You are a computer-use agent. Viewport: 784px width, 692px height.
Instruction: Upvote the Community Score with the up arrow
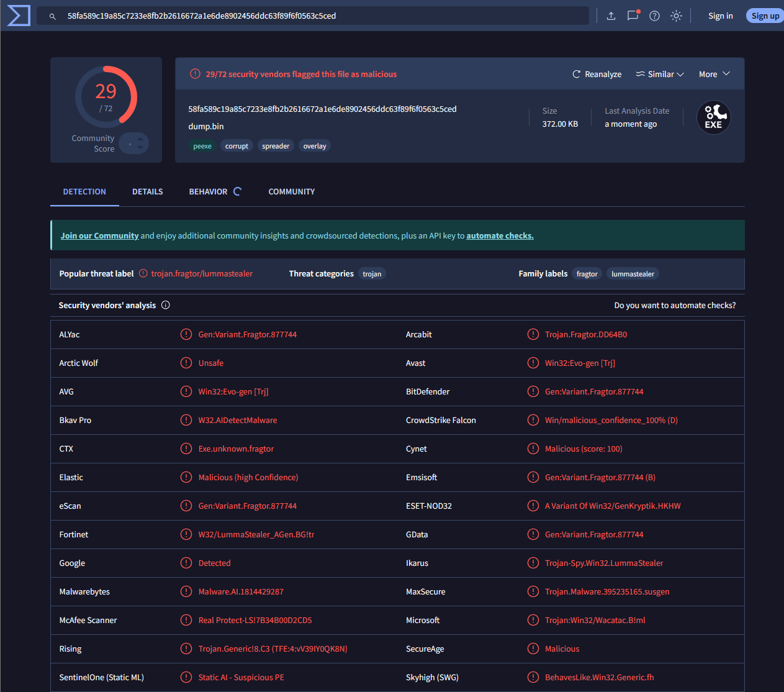tap(140, 139)
